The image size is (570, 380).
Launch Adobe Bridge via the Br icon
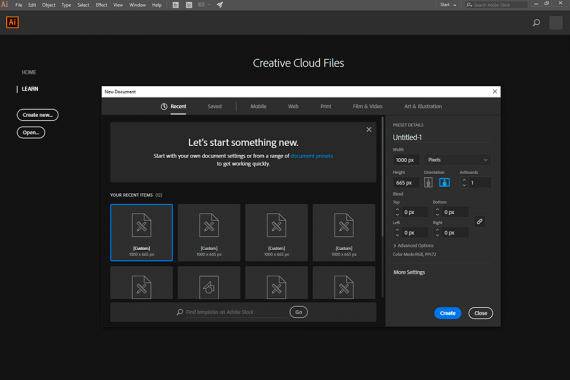click(176, 5)
